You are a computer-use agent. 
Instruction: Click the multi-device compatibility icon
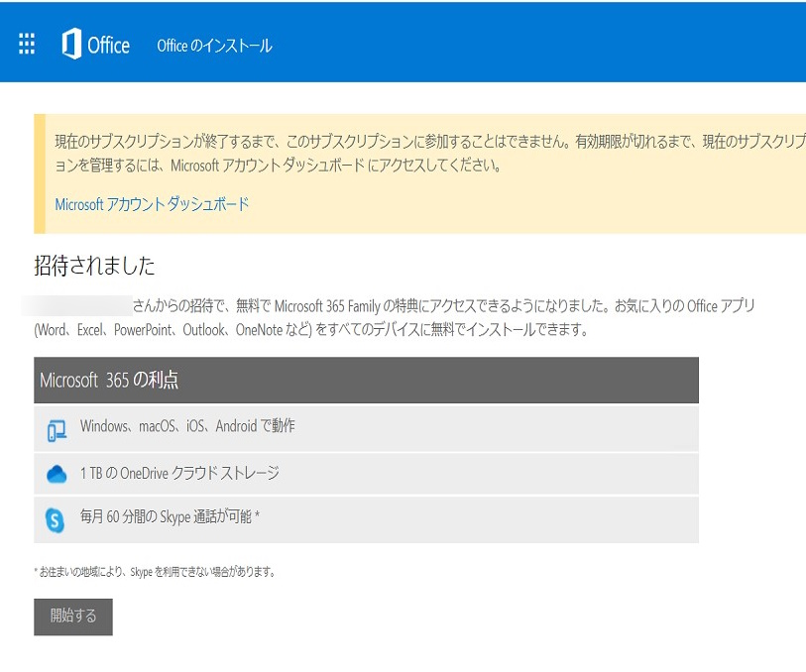(58, 427)
